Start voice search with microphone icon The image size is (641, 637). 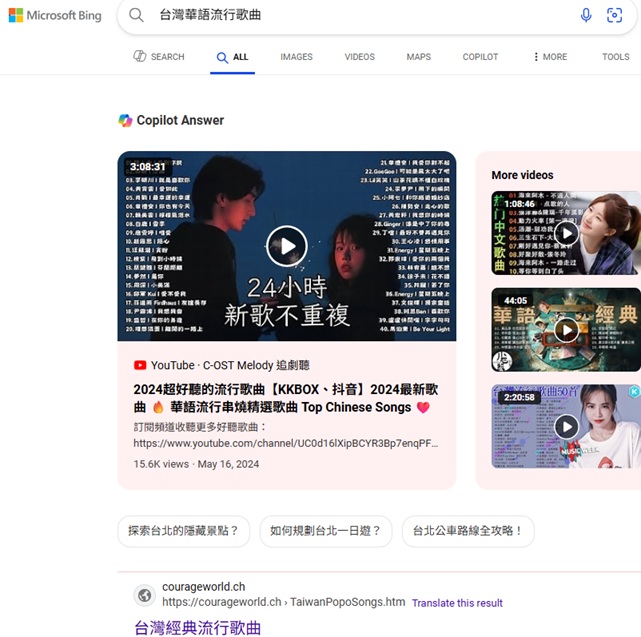[x=586, y=15]
